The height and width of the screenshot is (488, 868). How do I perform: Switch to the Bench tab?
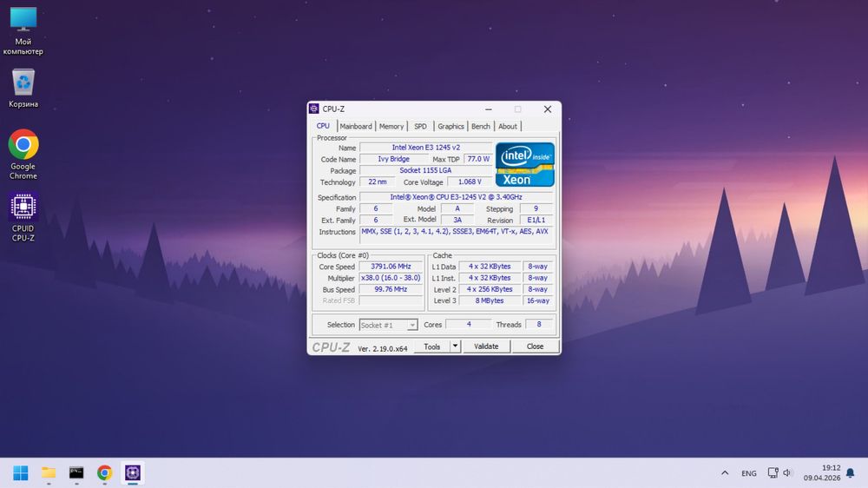tap(481, 126)
